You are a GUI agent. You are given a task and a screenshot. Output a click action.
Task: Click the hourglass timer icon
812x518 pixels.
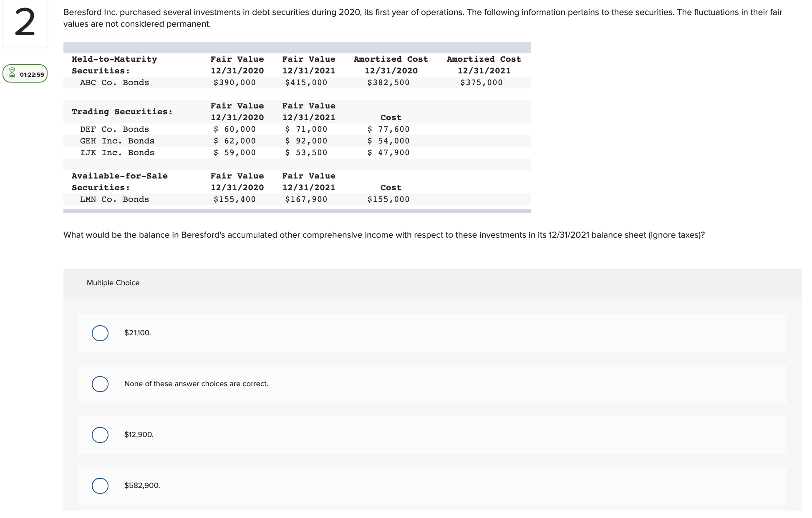point(12,73)
